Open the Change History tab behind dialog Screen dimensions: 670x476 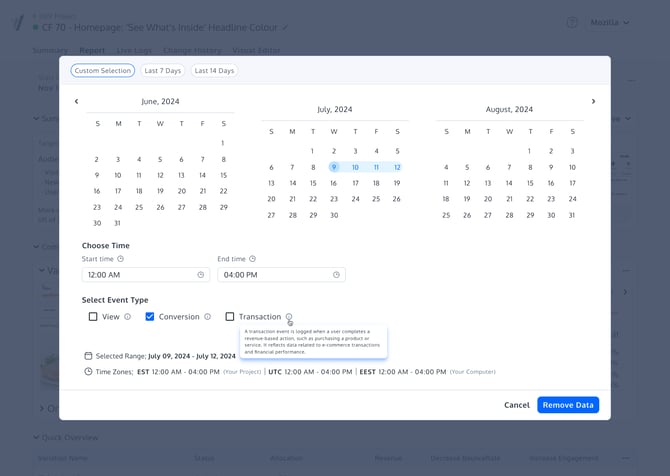pyautogui.click(x=192, y=50)
